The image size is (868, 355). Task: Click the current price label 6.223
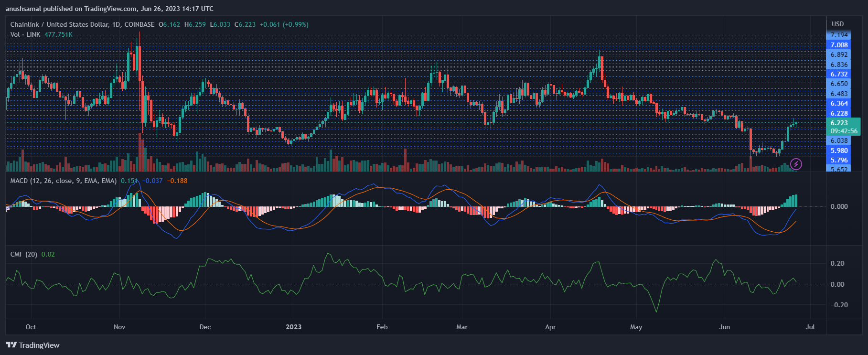[x=839, y=123]
